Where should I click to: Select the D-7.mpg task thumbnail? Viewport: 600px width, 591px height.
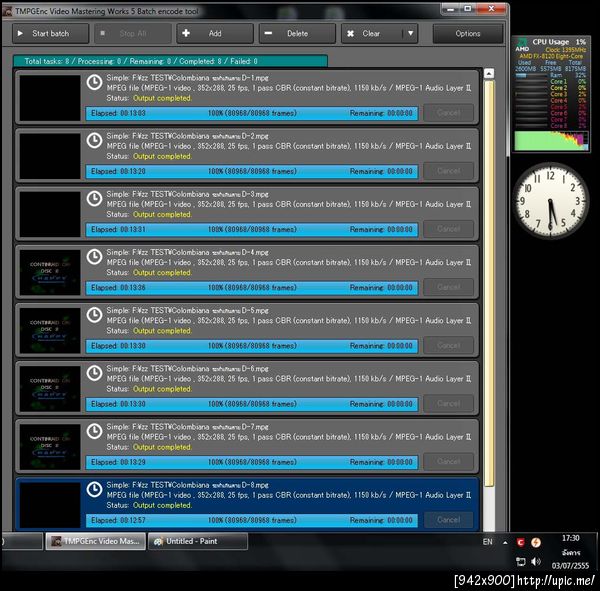pos(50,447)
